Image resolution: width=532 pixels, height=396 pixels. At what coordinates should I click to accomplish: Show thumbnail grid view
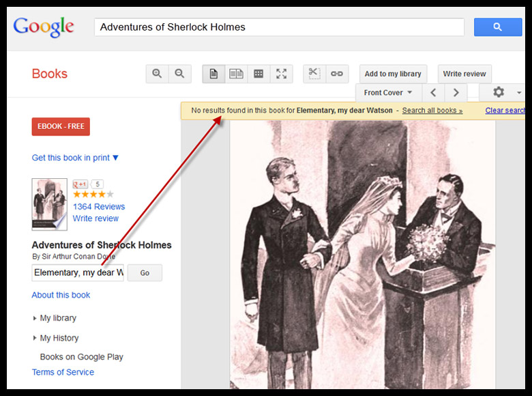click(x=258, y=74)
